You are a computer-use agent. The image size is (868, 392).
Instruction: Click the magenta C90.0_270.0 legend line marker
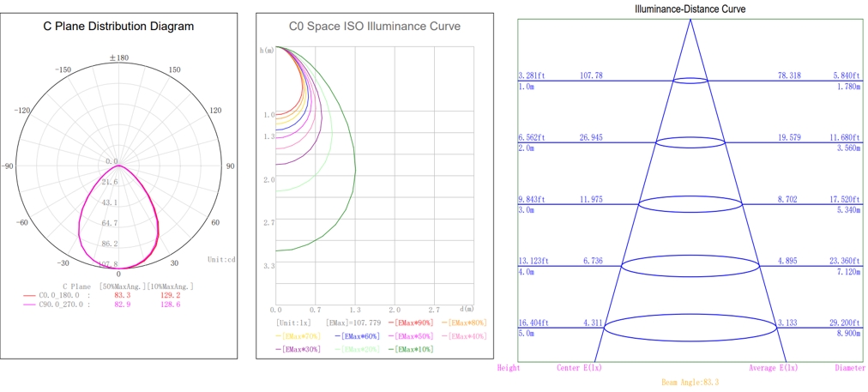pyautogui.click(x=30, y=305)
